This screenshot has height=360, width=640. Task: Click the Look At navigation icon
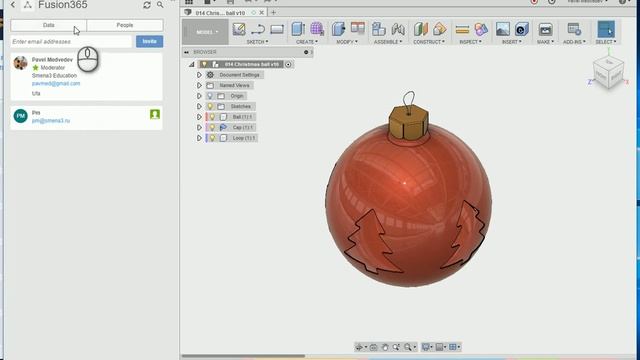click(x=373, y=347)
